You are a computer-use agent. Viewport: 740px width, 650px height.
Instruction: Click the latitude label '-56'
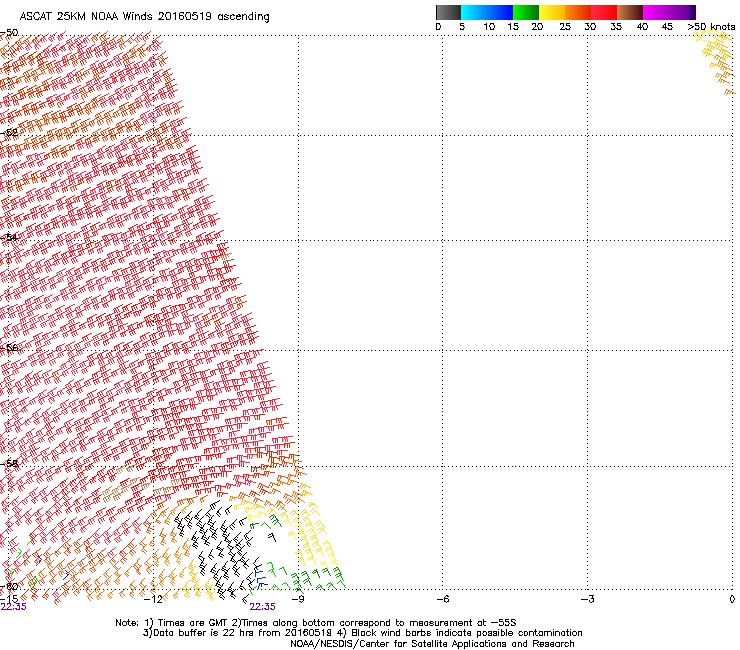9,348
